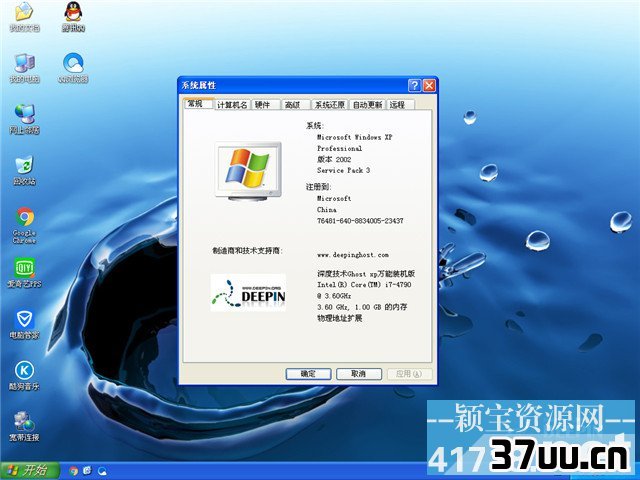The image size is (640, 480).
Task: Launch the PC Manager shield icon
Action: coord(24,324)
